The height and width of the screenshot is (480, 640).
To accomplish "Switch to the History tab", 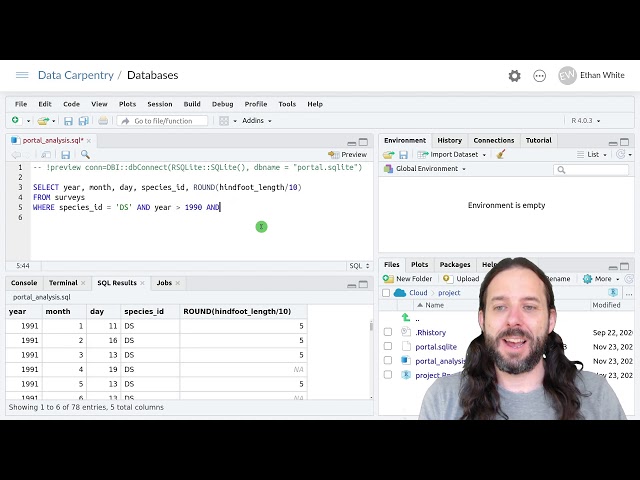I will 449,140.
